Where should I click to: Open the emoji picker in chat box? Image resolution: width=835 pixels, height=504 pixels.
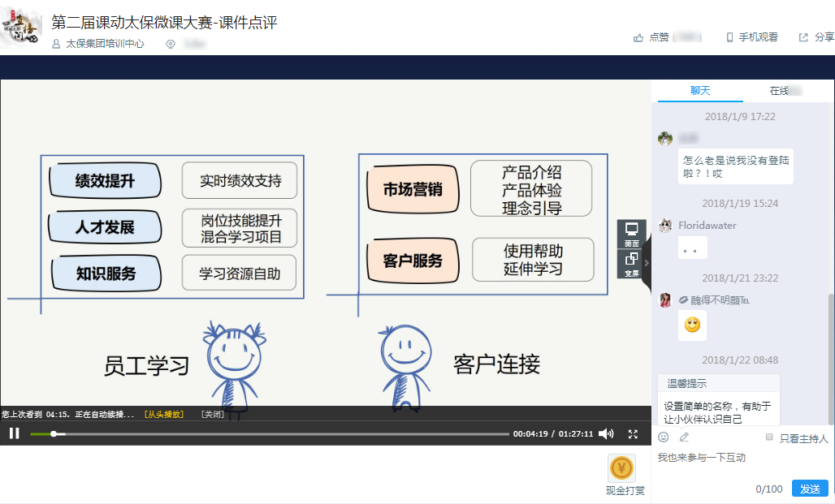(664, 437)
